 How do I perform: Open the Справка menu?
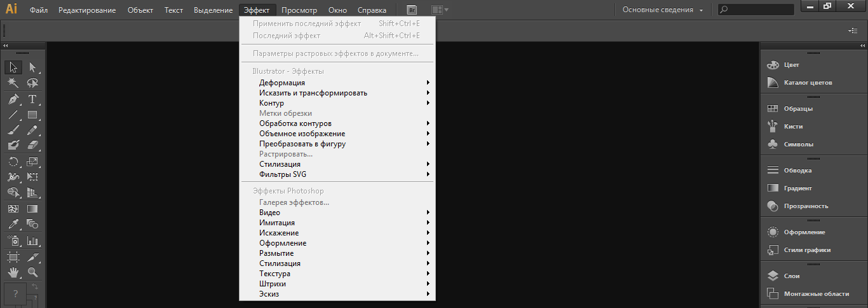coord(372,10)
